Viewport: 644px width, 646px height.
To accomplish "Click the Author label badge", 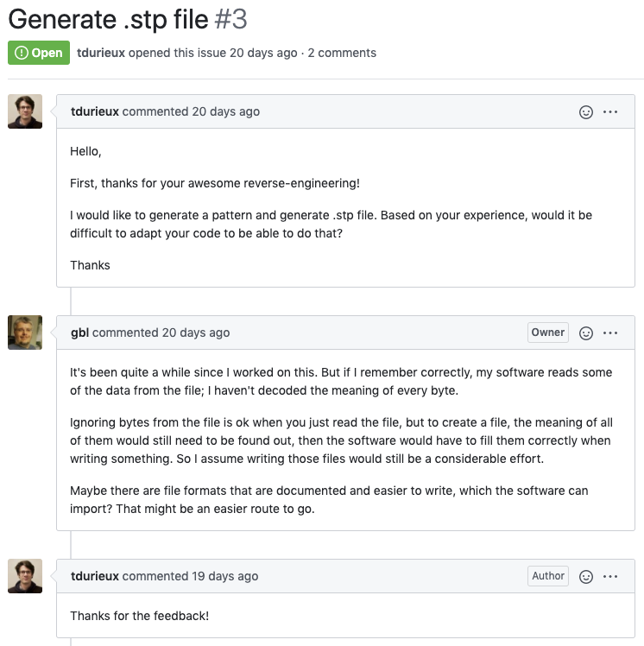I will point(547,576).
